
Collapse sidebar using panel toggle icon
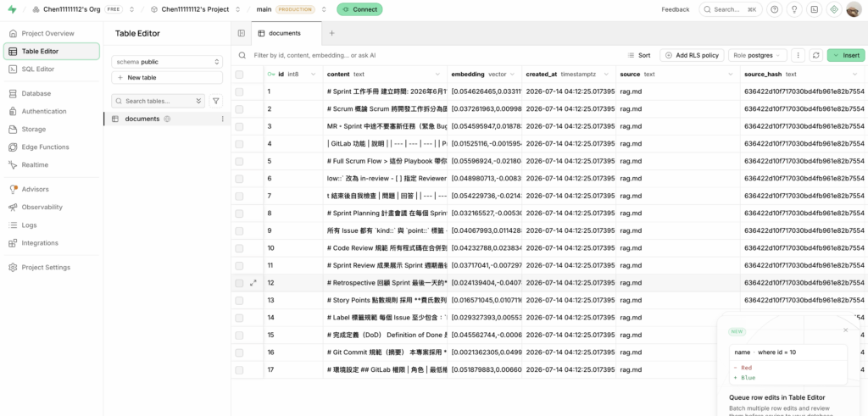pos(242,33)
